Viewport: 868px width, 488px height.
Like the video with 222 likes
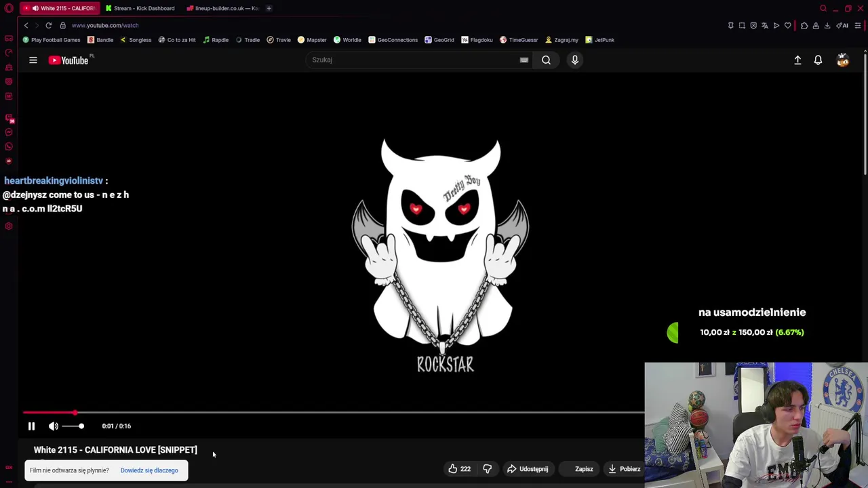(459, 469)
